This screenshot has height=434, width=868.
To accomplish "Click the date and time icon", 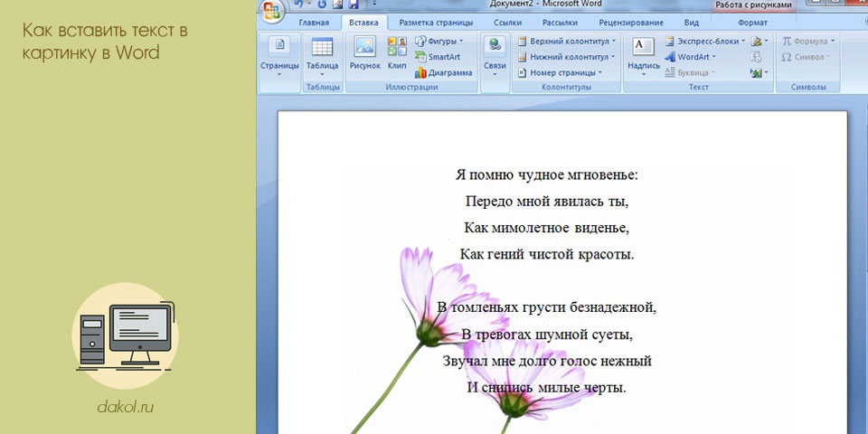I will click(x=756, y=57).
